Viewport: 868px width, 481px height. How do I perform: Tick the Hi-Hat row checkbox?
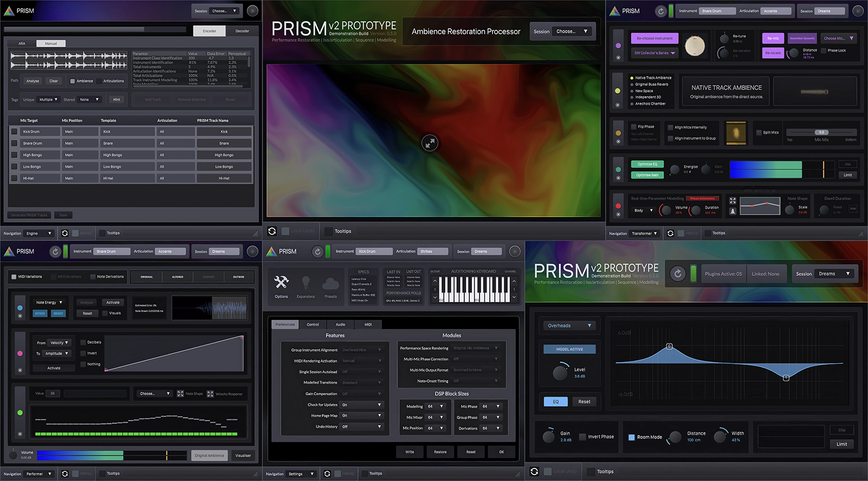[x=14, y=178]
